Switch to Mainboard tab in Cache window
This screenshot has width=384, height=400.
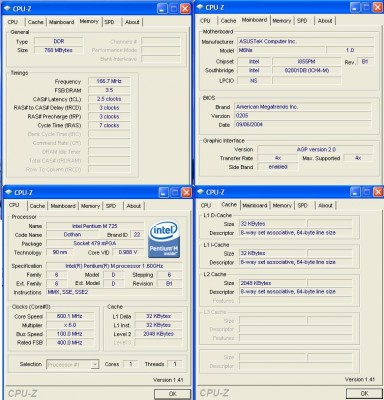tap(255, 205)
